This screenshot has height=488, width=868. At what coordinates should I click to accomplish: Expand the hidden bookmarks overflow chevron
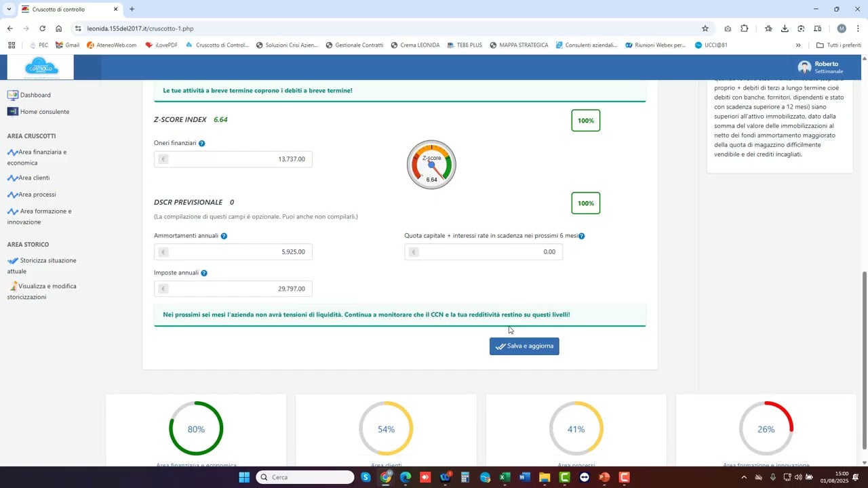coord(798,45)
